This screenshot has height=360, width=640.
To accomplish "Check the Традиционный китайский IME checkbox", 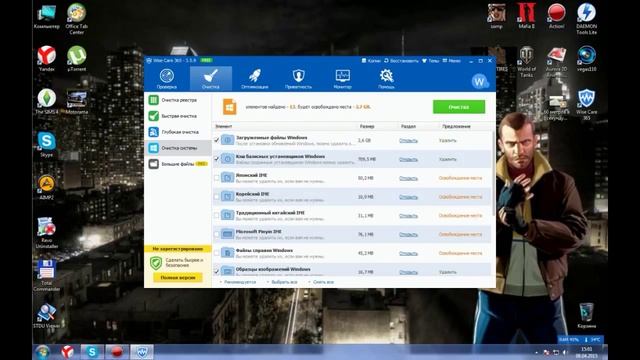I will pyautogui.click(x=217, y=215).
